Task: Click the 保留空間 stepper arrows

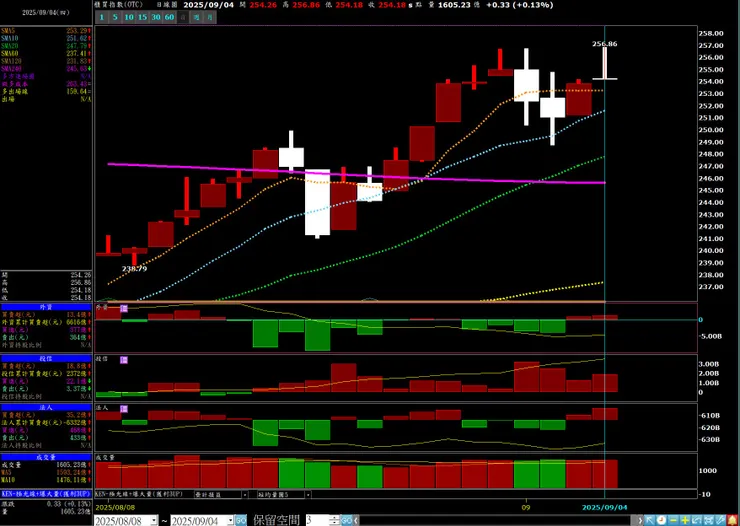Action: (335, 521)
